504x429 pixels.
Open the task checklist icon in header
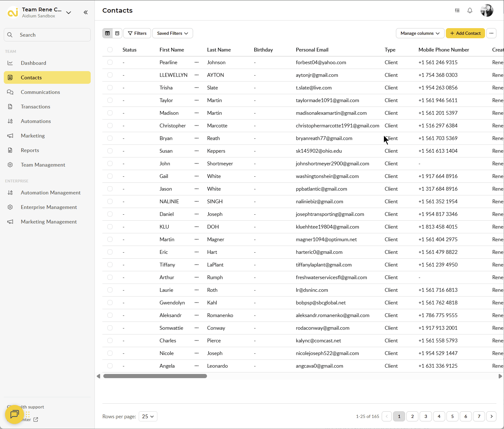[x=457, y=10]
